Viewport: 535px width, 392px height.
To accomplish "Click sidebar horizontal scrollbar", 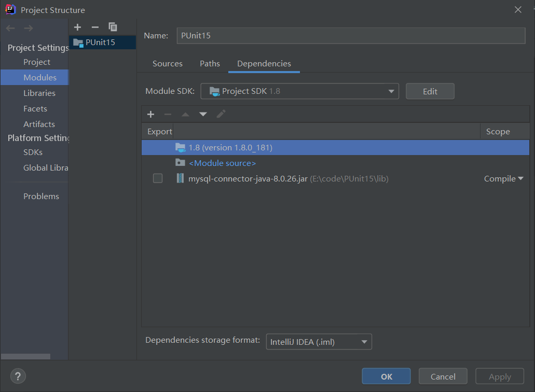I will (x=25, y=356).
